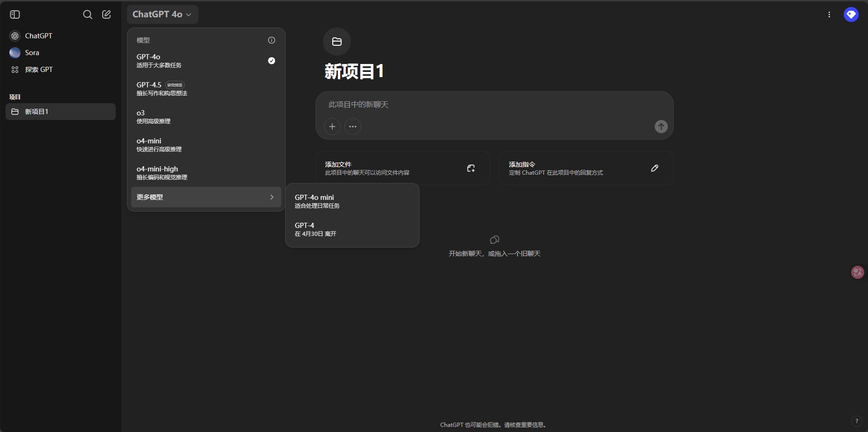Click the model info circle icon
This screenshot has width=868, height=432.
pos(272,40)
